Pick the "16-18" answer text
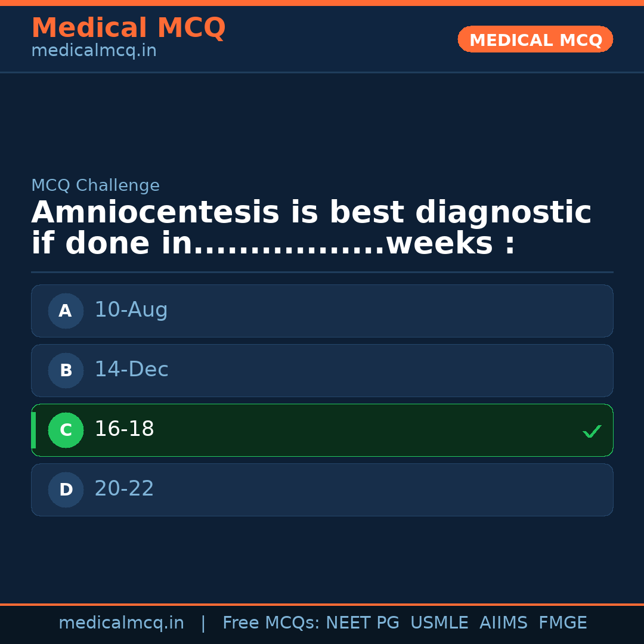This screenshot has width=644, height=644. [124, 429]
